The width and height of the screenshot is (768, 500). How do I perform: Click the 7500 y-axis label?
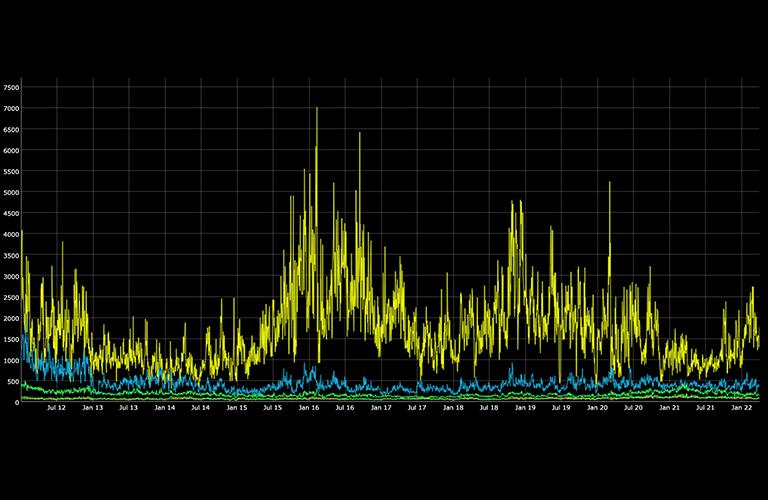11,87
